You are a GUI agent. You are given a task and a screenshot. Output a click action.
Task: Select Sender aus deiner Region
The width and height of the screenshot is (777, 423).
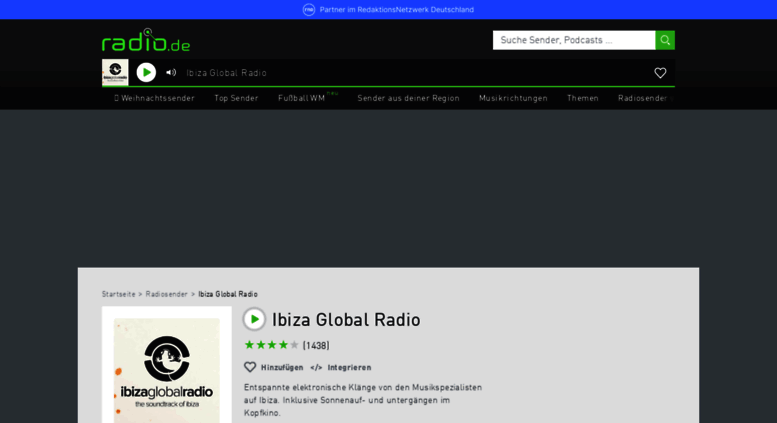[x=408, y=98]
